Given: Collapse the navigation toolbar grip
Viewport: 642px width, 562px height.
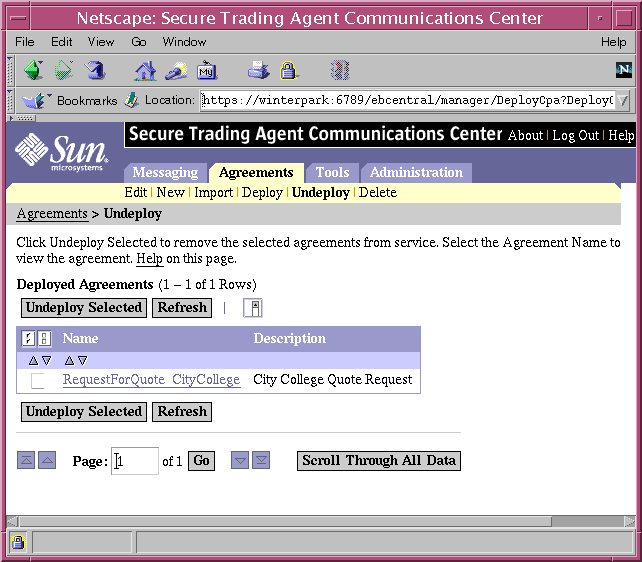Looking at the screenshot, I should pos(11,70).
